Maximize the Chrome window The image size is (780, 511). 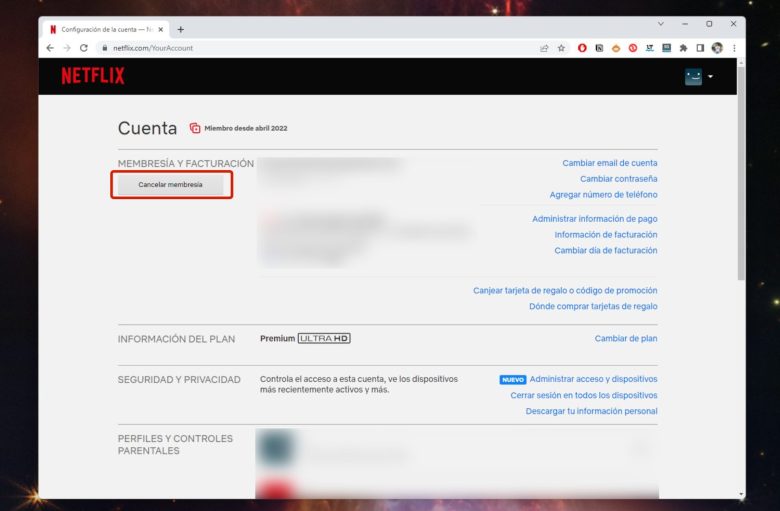709,24
